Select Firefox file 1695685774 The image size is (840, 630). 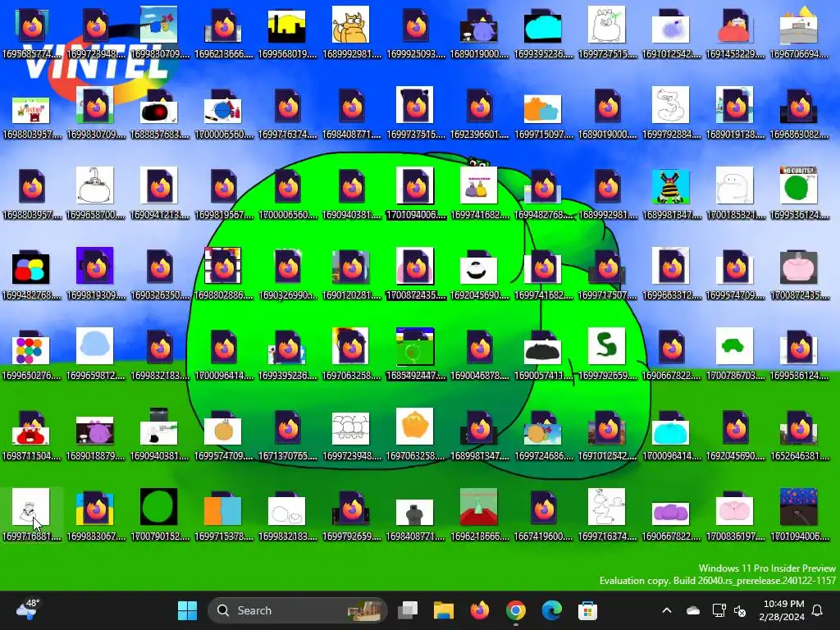tap(31, 33)
